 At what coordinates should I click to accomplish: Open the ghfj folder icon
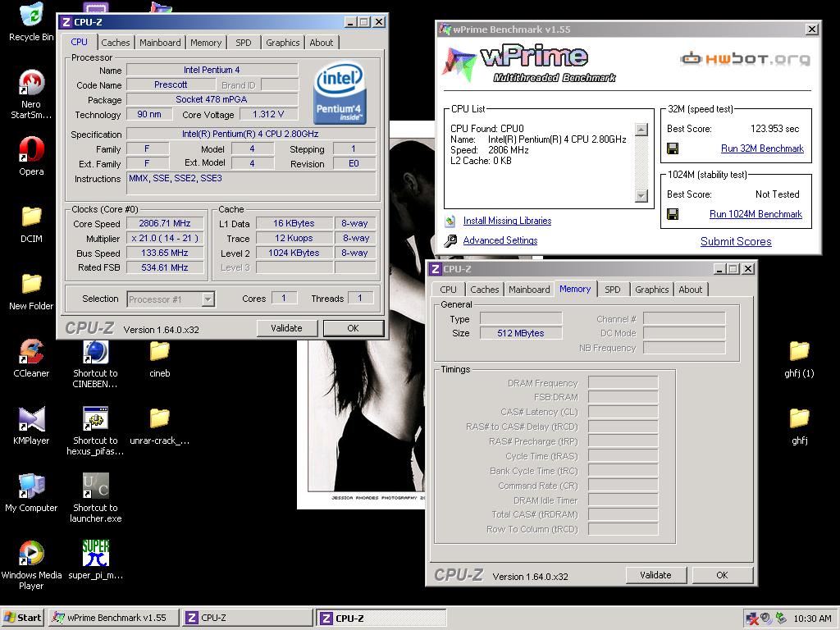[x=799, y=419]
